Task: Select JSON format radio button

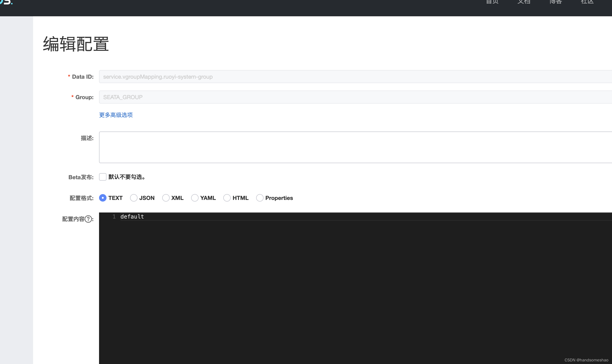Action: pyautogui.click(x=134, y=198)
